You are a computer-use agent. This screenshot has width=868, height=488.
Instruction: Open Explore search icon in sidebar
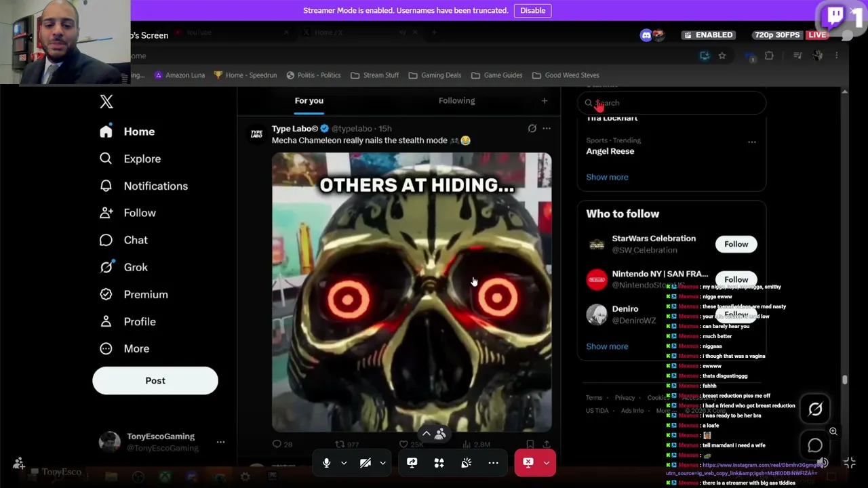[106, 159]
